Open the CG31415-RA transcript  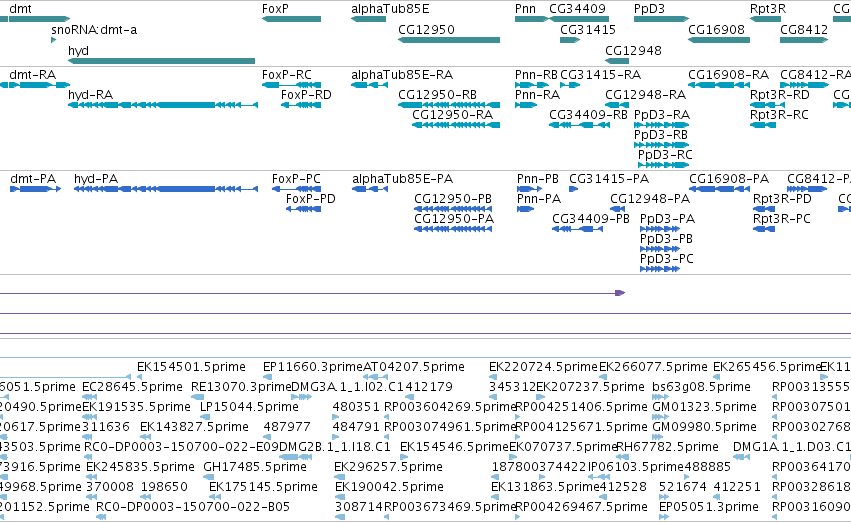coord(570,85)
